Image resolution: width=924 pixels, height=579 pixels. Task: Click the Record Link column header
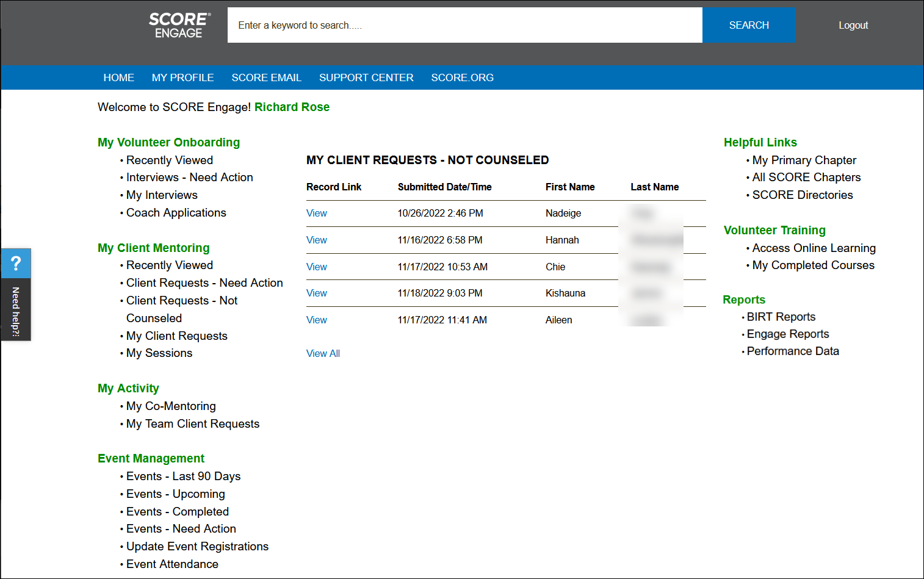point(334,187)
